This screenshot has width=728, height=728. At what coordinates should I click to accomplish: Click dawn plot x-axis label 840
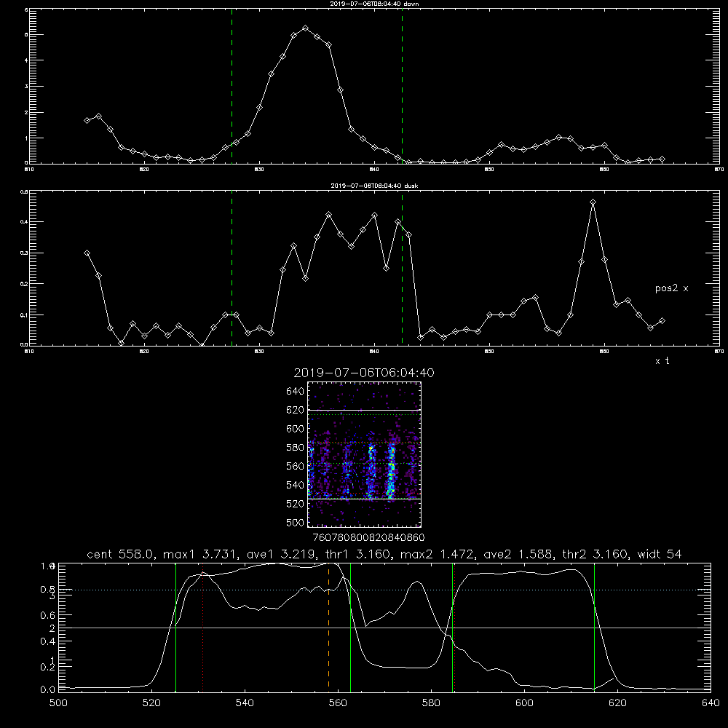[x=375, y=170]
